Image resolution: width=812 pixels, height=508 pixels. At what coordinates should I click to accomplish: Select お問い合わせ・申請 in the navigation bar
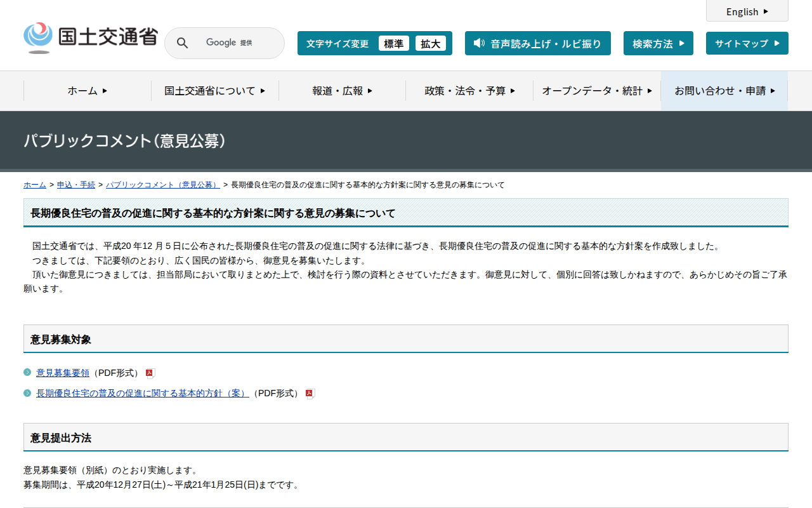(x=723, y=90)
